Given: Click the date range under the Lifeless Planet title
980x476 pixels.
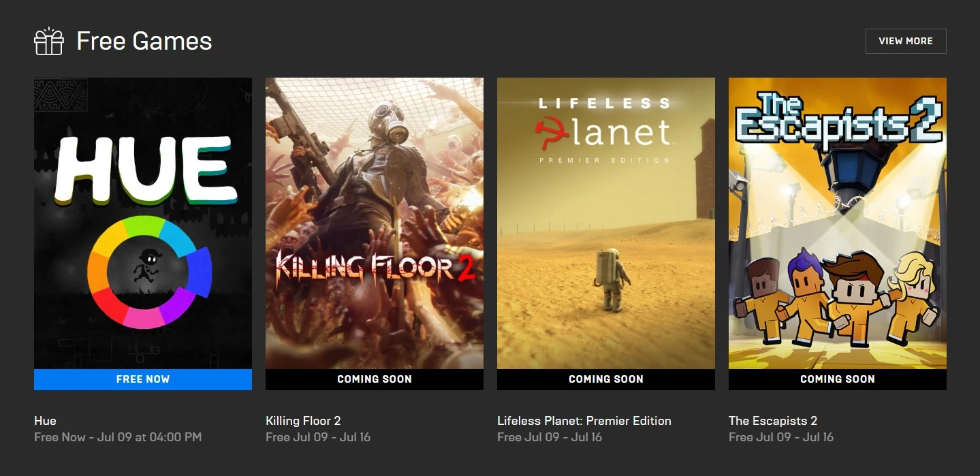Looking at the screenshot, I should point(550,437).
